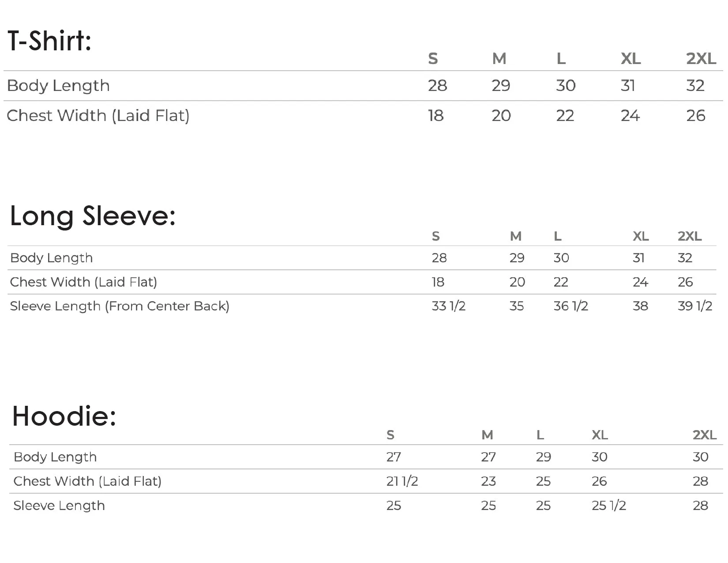Click the T-Shirt heading
Viewport: 728px width, 563px height.
pyautogui.click(x=49, y=41)
